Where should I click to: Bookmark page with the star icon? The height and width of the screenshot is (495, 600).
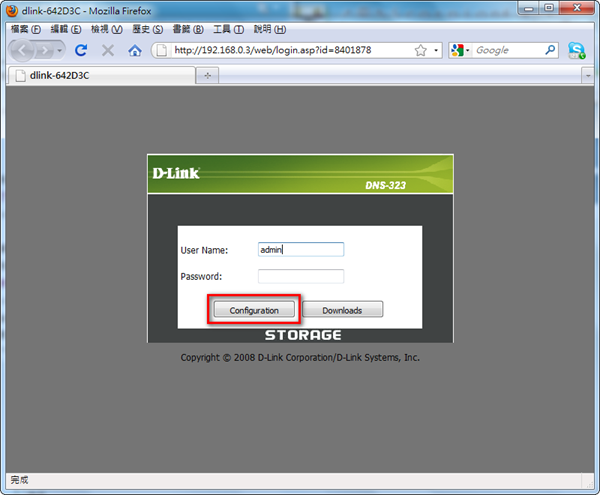[421, 50]
